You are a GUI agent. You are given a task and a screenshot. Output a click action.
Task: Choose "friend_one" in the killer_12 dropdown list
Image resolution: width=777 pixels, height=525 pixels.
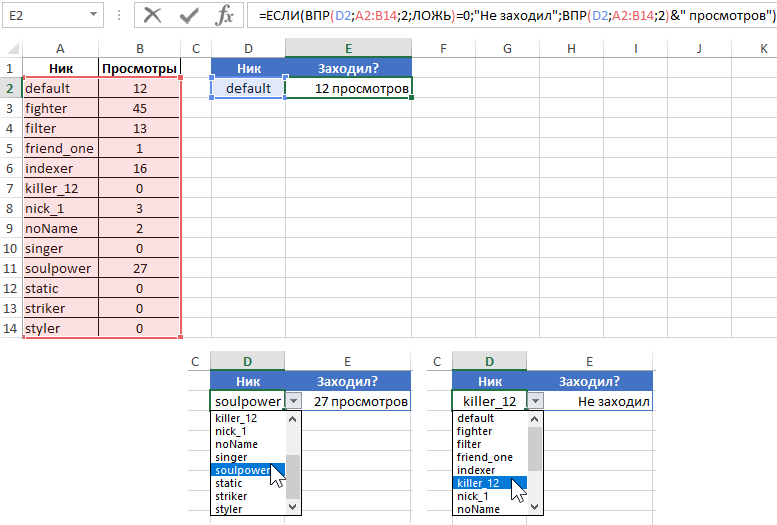pos(485,457)
